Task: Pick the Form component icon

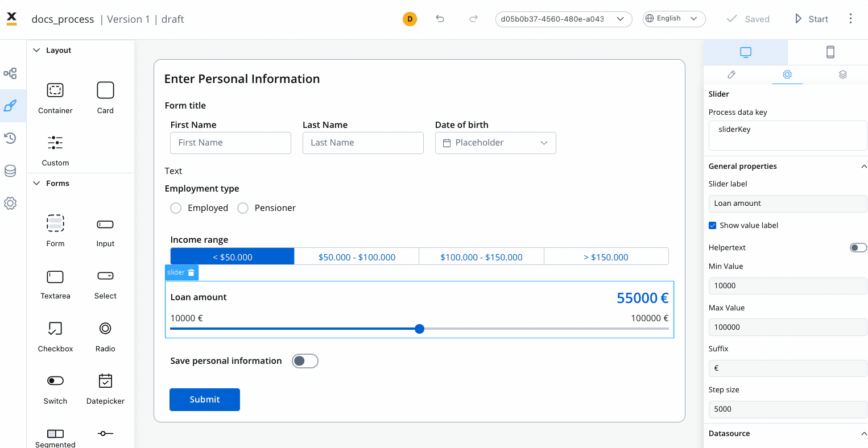Action: [x=55, y=223]
